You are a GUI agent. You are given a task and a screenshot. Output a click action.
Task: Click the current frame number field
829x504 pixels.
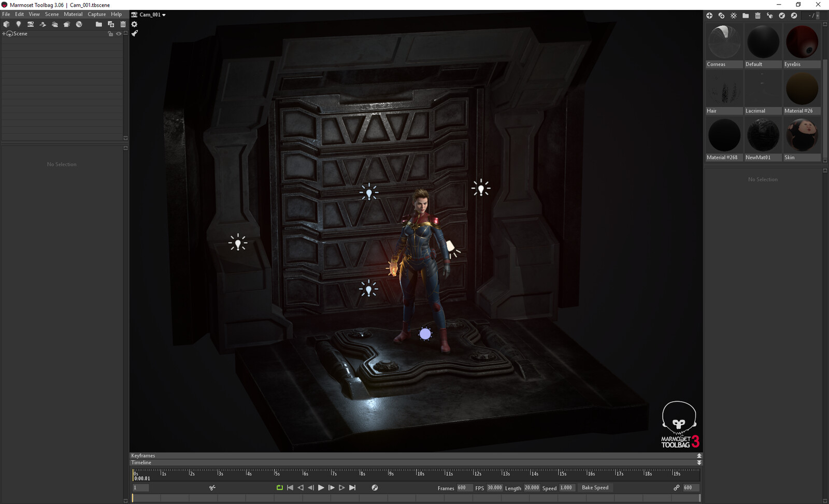140,487
